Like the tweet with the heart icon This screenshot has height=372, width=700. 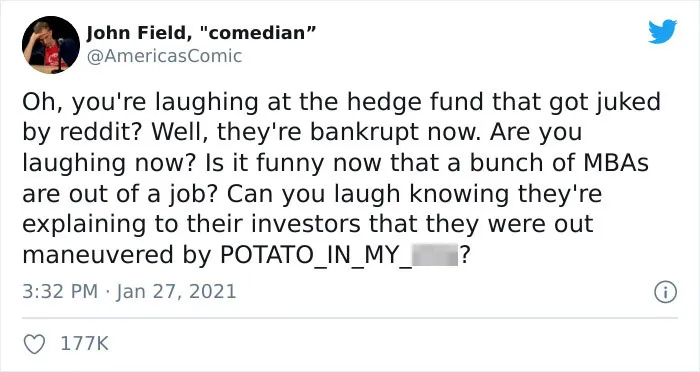[34, 344]
